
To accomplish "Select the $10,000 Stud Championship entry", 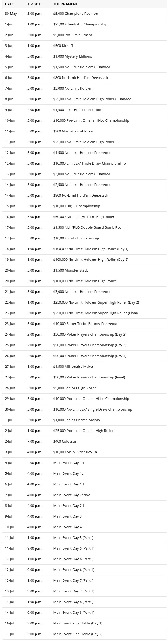I will pos(84,238).
